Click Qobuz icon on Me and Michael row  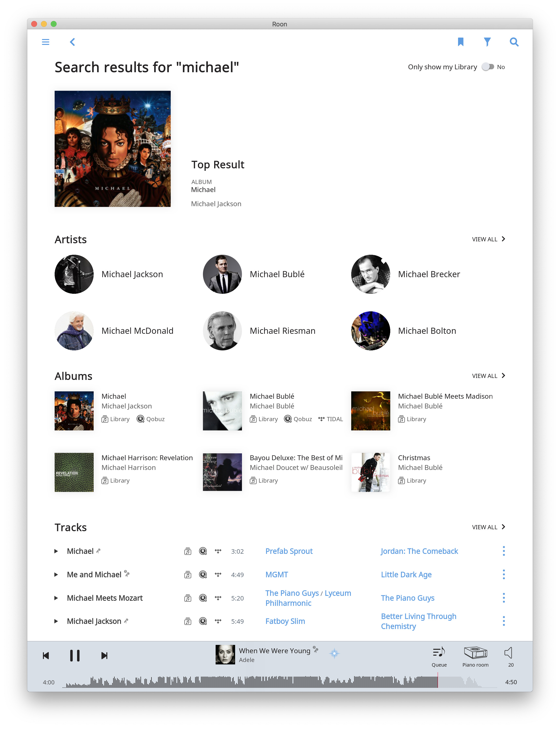203,575
